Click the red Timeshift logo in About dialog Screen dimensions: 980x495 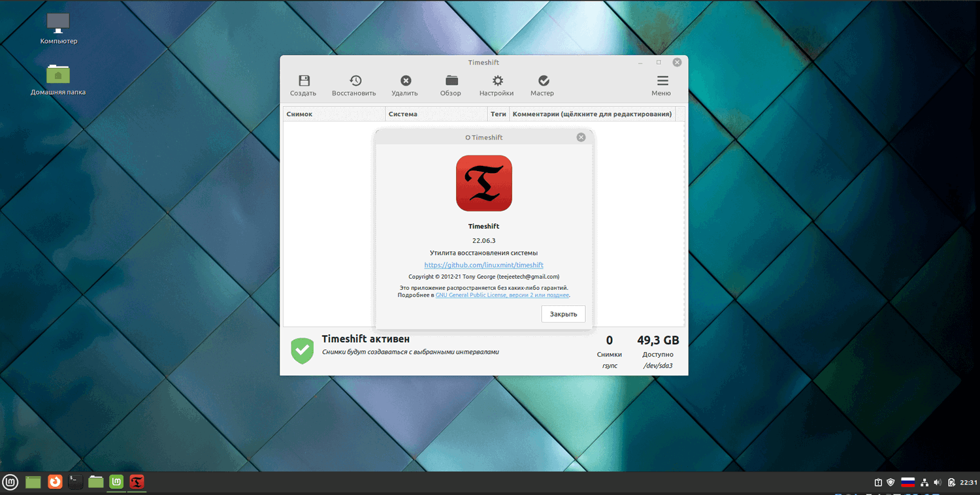484,183
